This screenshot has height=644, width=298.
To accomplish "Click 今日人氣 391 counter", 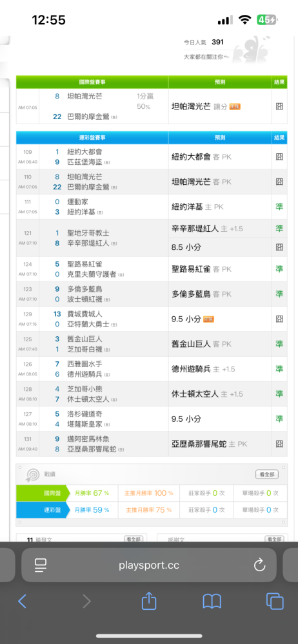I will click(x=204, y=42).
